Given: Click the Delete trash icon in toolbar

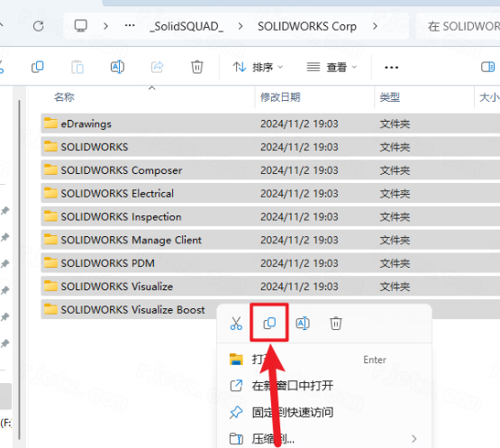Looking at the screenshot, I should click(197, 67).
